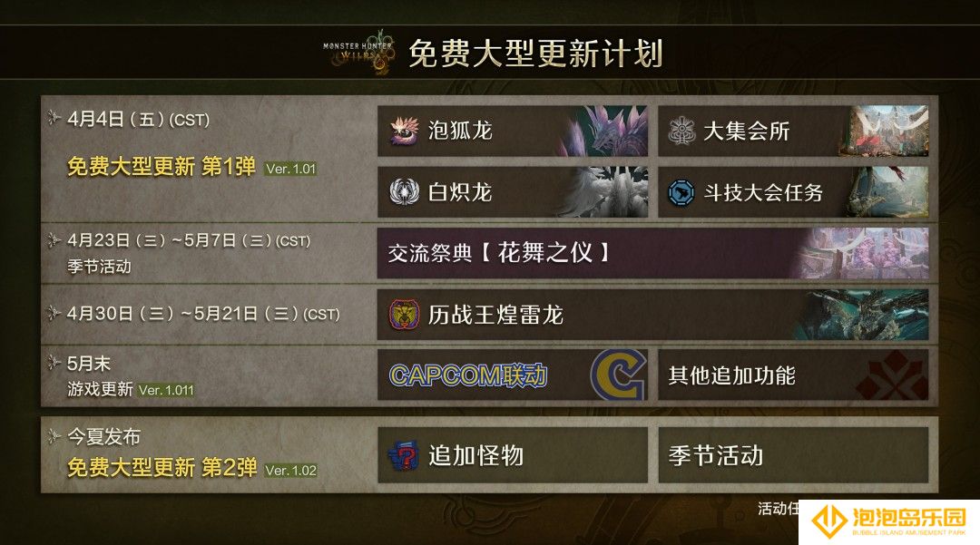
Task: Select the 免费大型更新 第1弹 heading
Action: coord(162,167)
